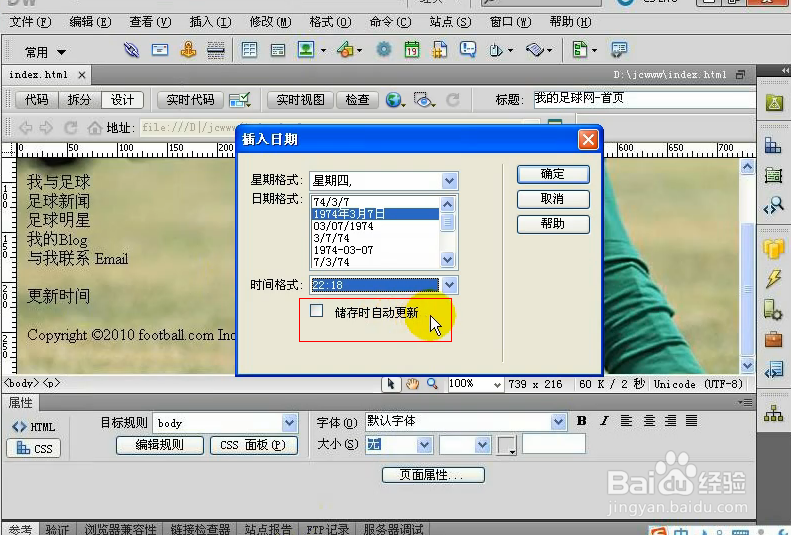
Task: Enable 储存时自动更新 checkbox
Action: [x=316, y=311]
